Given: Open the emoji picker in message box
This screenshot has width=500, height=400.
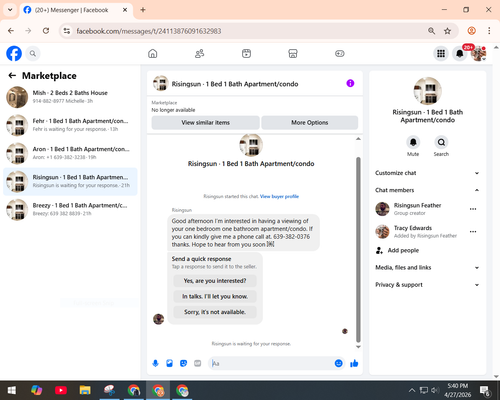Looking at the screenshot, I should (338, 363).
